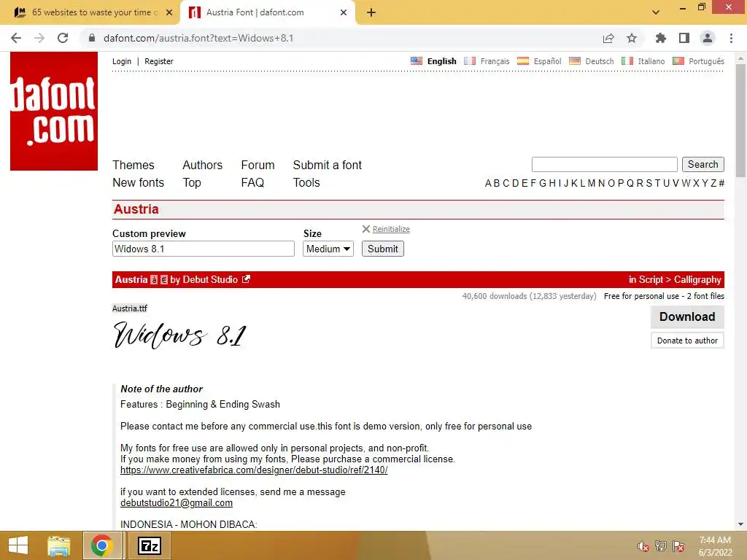Click the Debut Studio author link

210,279
